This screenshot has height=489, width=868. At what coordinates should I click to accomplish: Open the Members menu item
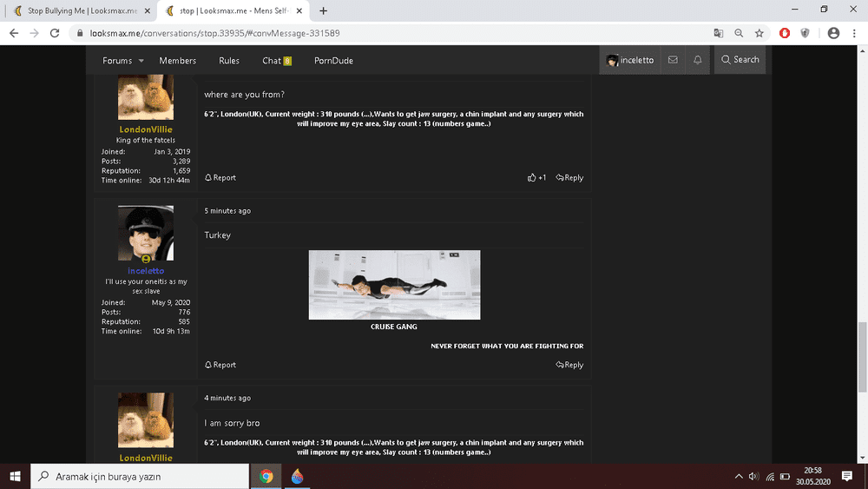177,61
